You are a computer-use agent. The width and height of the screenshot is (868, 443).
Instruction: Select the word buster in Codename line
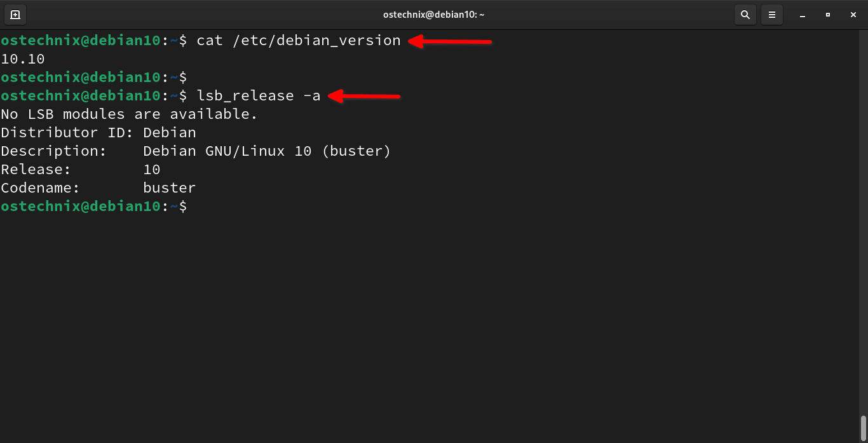[168, 187]
